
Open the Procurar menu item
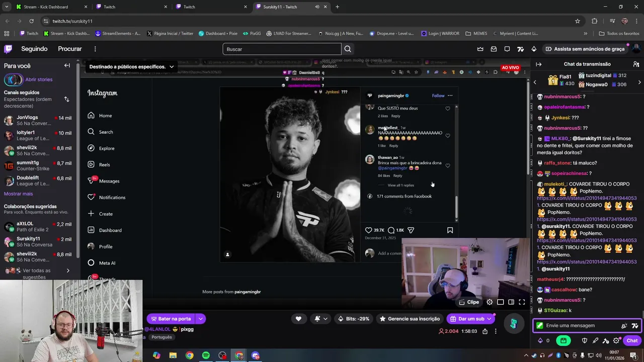70,49
